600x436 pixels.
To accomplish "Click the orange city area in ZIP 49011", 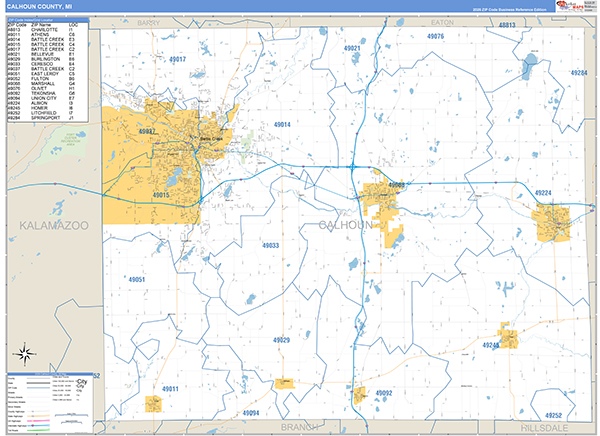I will pyautogui.click(x=154, y=403).
